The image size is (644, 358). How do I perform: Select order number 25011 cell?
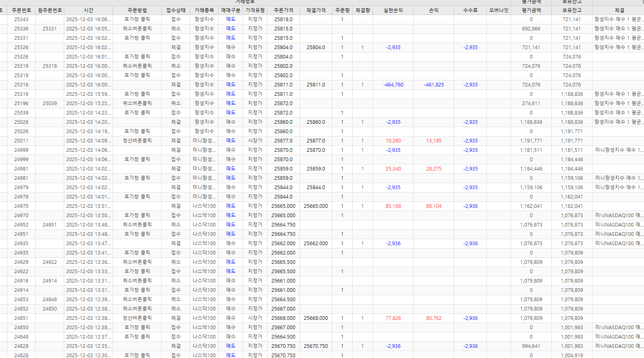[x=21, y=140]
